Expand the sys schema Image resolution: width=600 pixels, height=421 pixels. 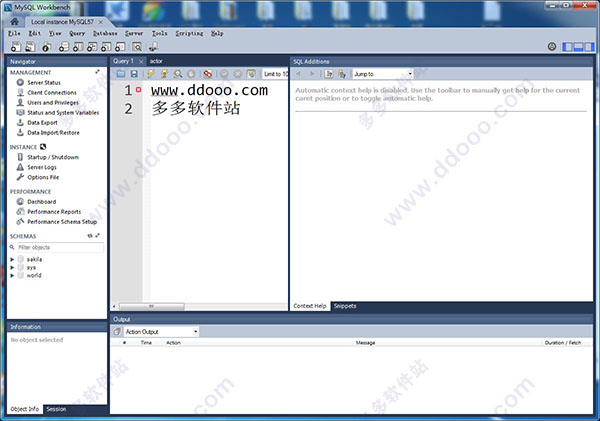tap(12, 267)
